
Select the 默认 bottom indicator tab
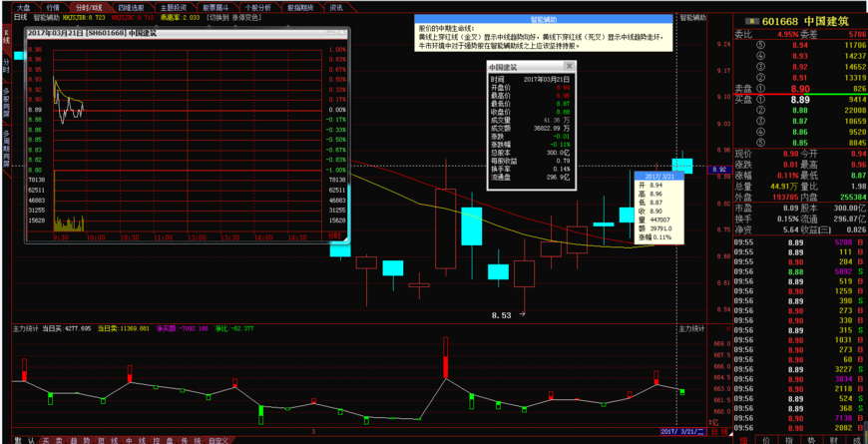25,440
